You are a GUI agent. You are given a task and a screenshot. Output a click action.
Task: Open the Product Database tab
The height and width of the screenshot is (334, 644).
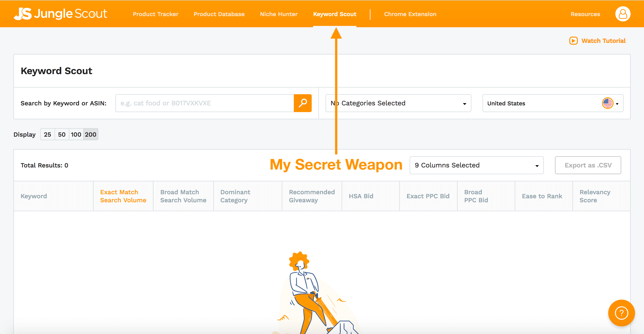pyautogui.click(x=219, y=14)
